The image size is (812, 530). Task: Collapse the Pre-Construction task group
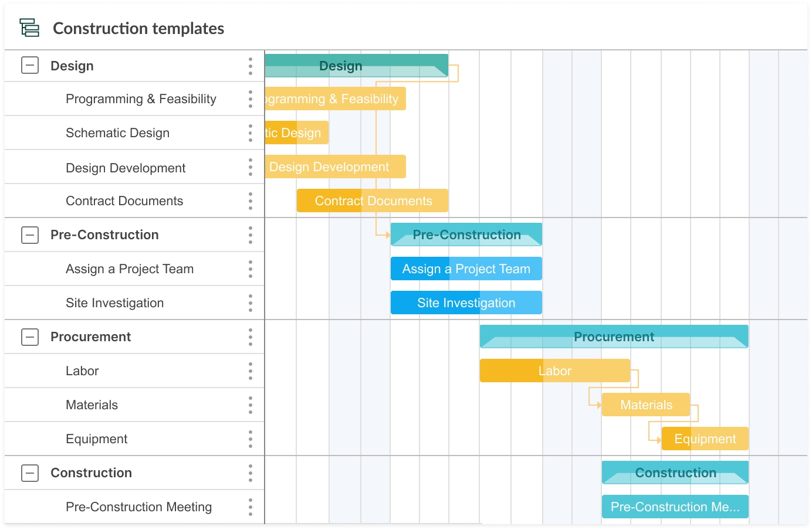click(29, 235)
